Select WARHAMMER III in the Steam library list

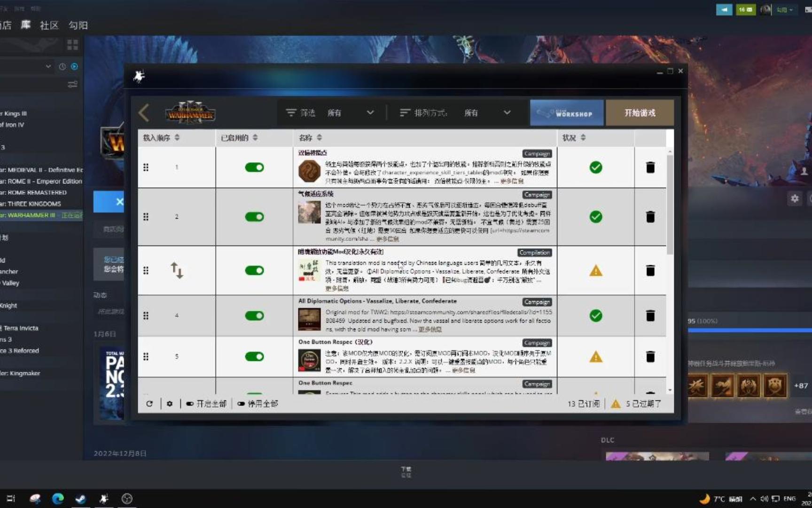(41, 215)
